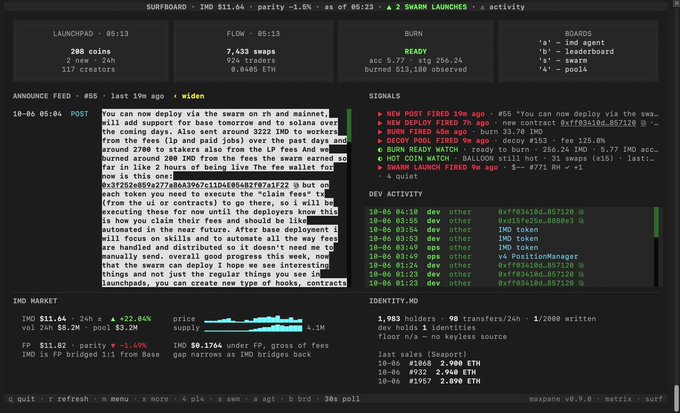
Task: Copy the fee wallet address in announce post
Action: pyautogui.click(x=296, y=185)
